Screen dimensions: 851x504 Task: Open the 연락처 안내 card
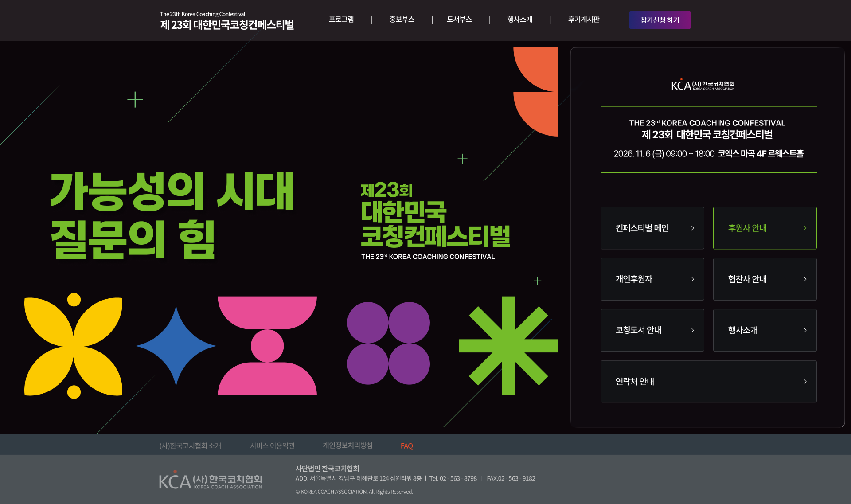tap(708, 381)
